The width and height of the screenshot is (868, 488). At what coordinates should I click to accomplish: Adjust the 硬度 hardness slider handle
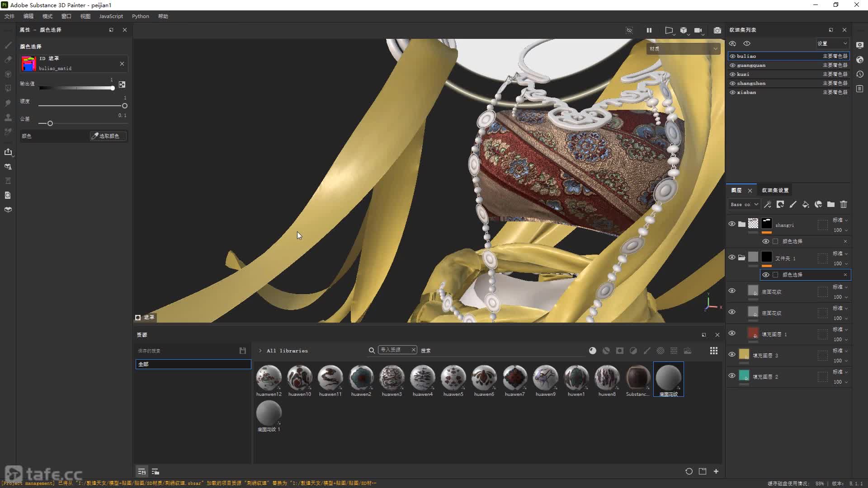[125, 106]
